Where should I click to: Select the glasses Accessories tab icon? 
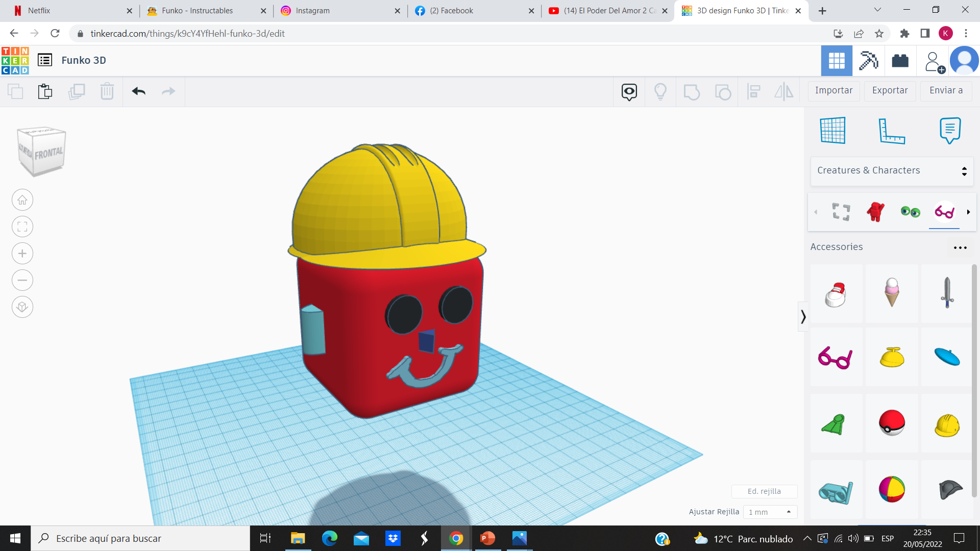pyautogui.click(x=944, y=212)
